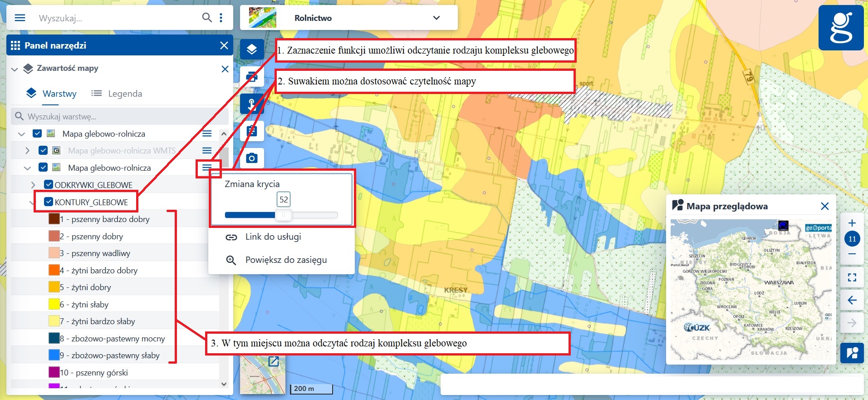Screen dimensions: 868x400
Task: Open the hamburger main menu
Action: point(20,18)
